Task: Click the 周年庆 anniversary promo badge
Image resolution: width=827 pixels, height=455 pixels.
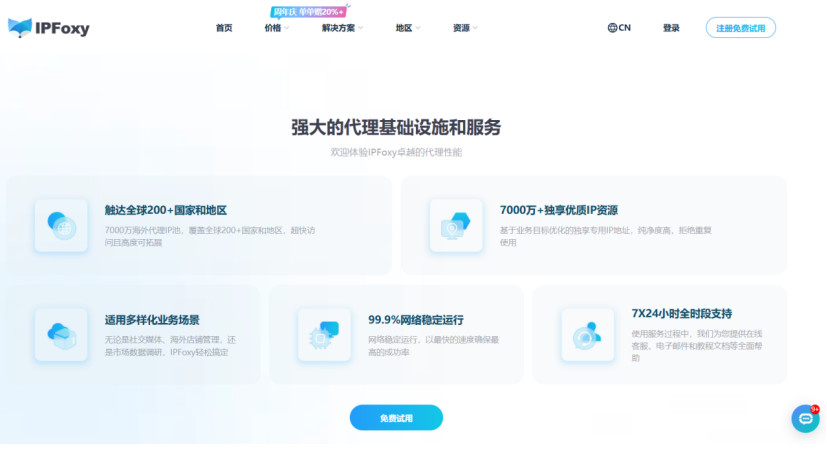Action: point(308,12)
